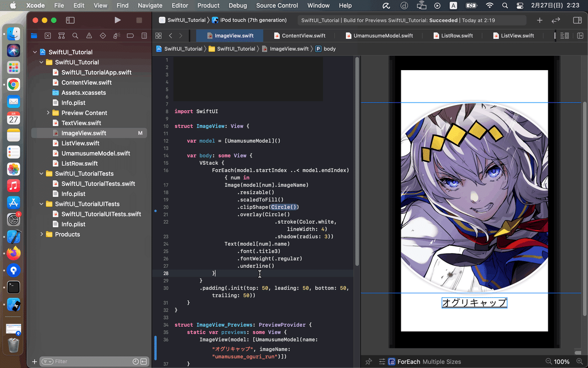Pin the preview

click(369, 362)
